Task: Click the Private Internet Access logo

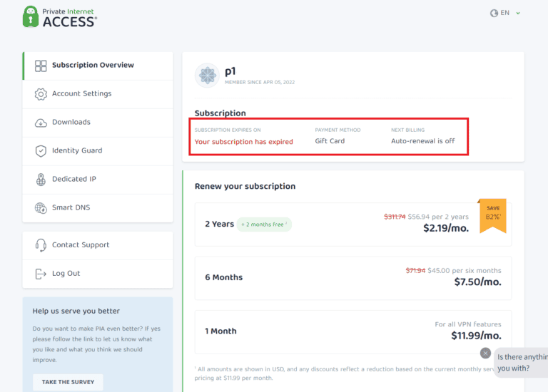Action: (x=59, y=17)
